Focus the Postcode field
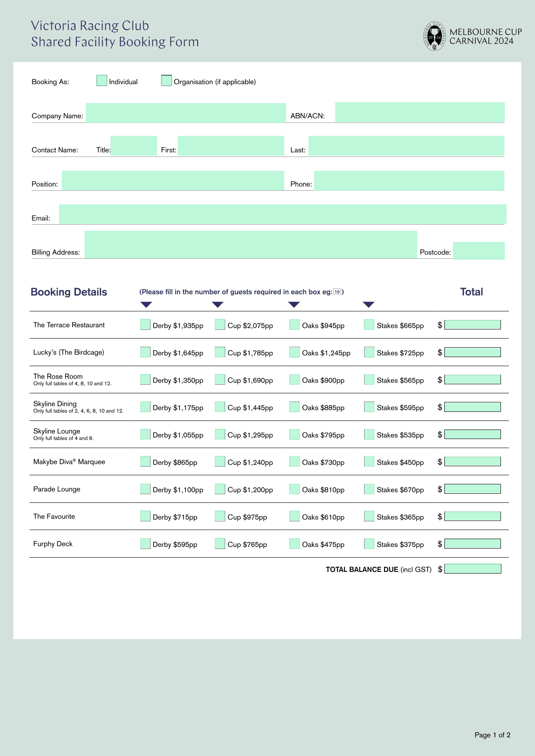Viewport: 535px width, 756px height. click(x=479, y=250)
